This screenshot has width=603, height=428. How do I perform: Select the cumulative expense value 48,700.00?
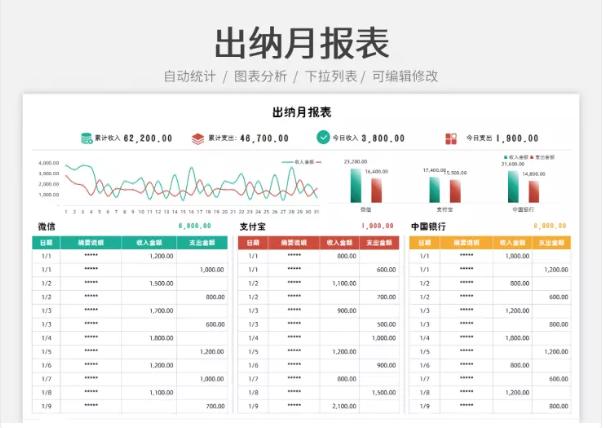click(x=264, y=138)
